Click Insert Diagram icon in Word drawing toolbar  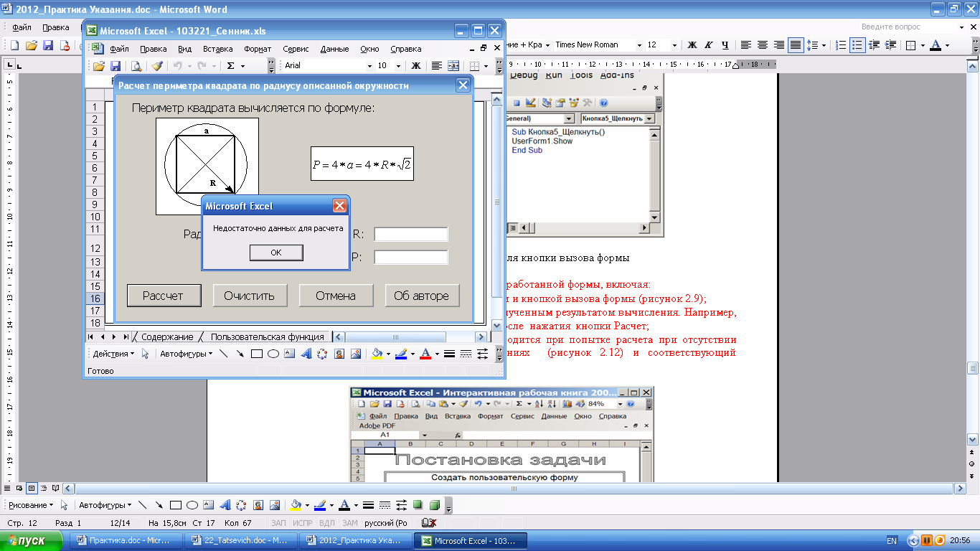[241, 505]
